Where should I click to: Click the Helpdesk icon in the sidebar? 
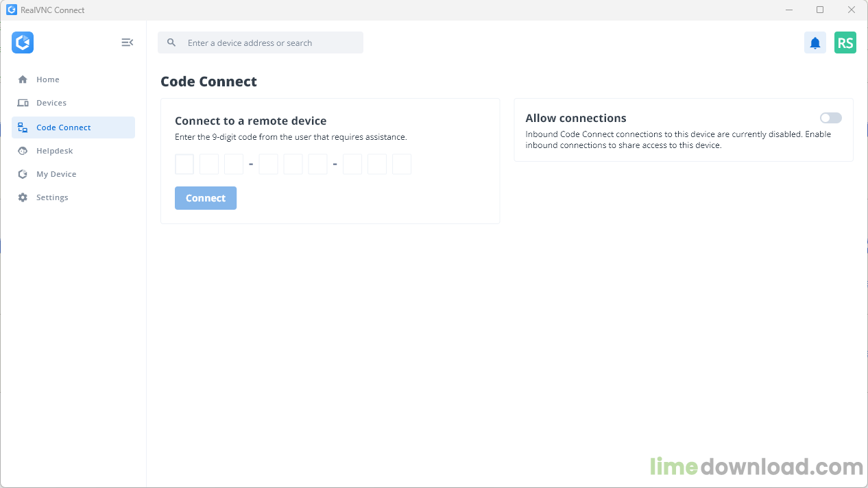(x=23, y=151)
